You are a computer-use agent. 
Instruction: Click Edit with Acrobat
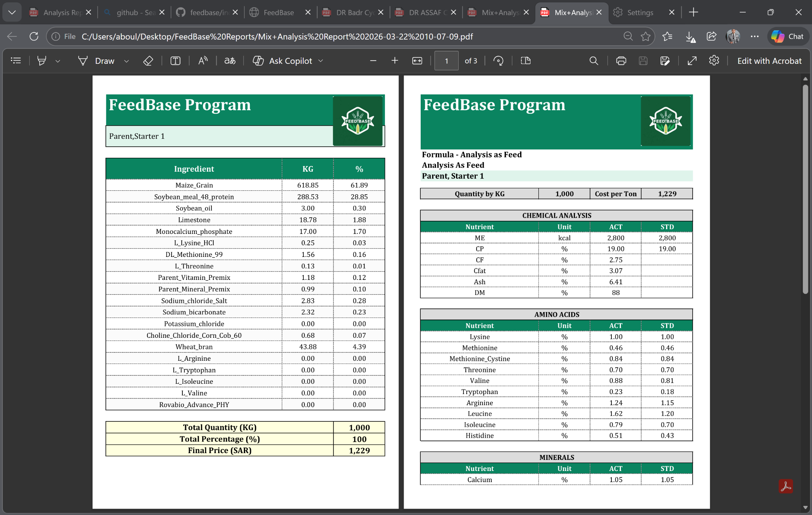[x=769, y=61]
